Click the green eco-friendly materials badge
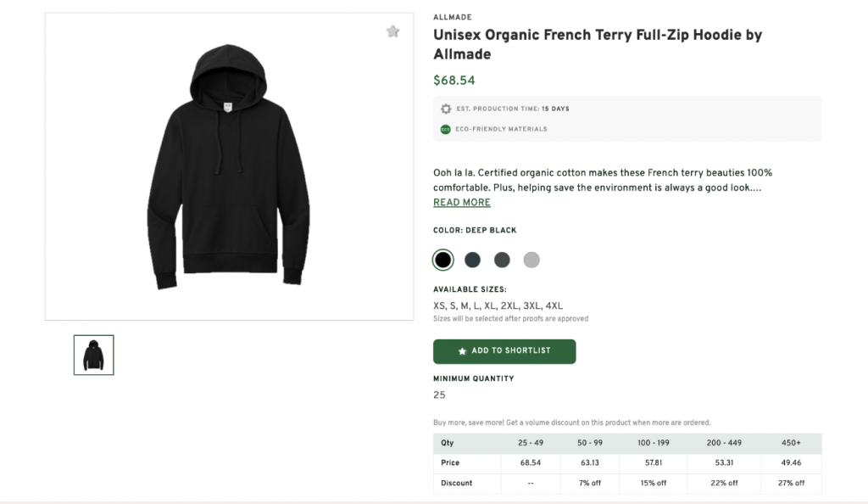This screenshot has width=868, height=504. pyautogui.click(x=446, y=129)
